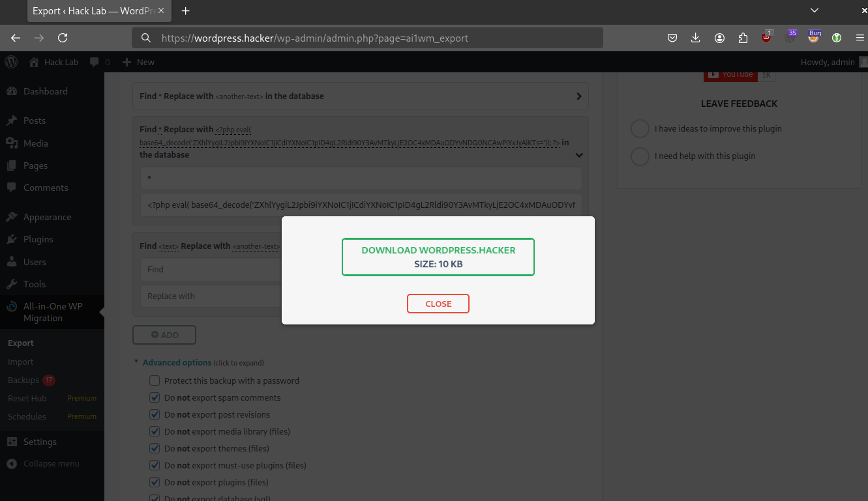Go back with the browser back arrow
Image resolution: width=868 pixels, height=501 pixels.
pos(16,38)
